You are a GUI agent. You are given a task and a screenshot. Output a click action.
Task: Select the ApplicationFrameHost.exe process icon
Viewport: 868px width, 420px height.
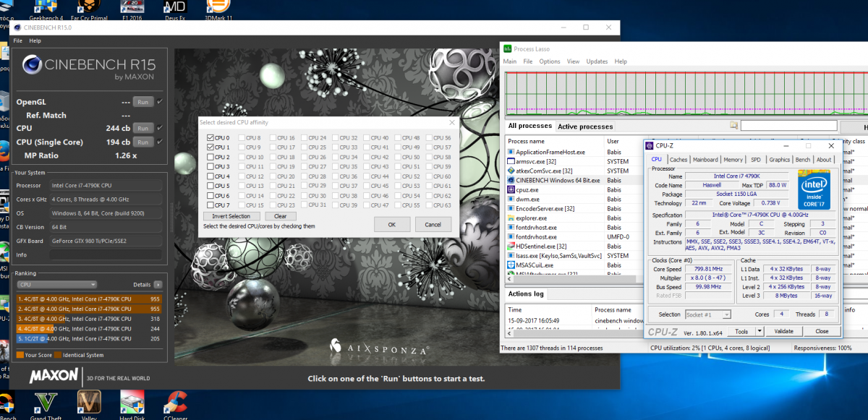click(x=511, y=152)
